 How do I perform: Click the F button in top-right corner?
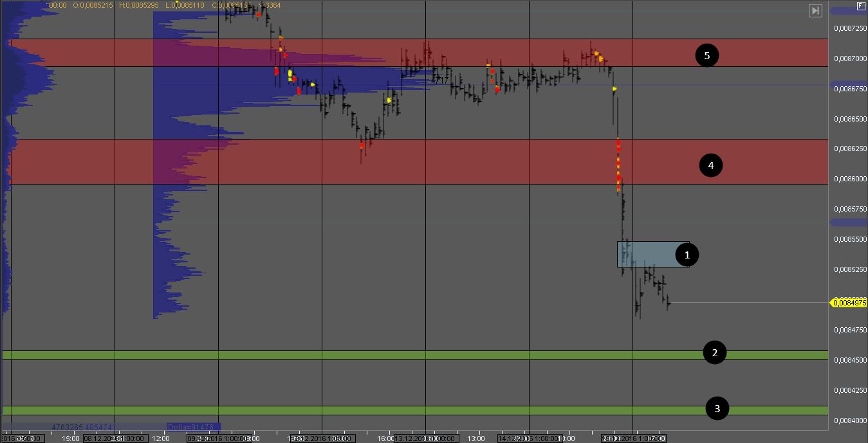point(861,6)
